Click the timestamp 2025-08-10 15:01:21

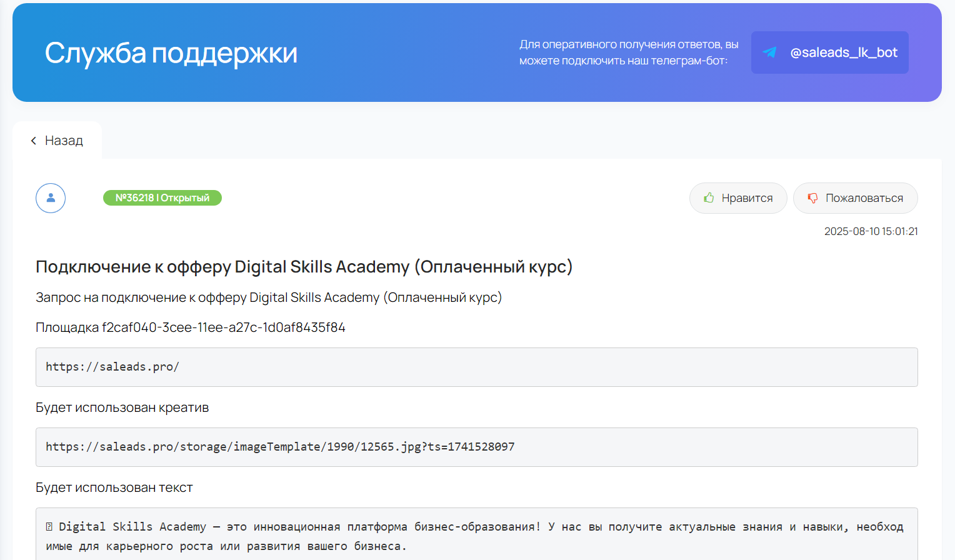871,231
